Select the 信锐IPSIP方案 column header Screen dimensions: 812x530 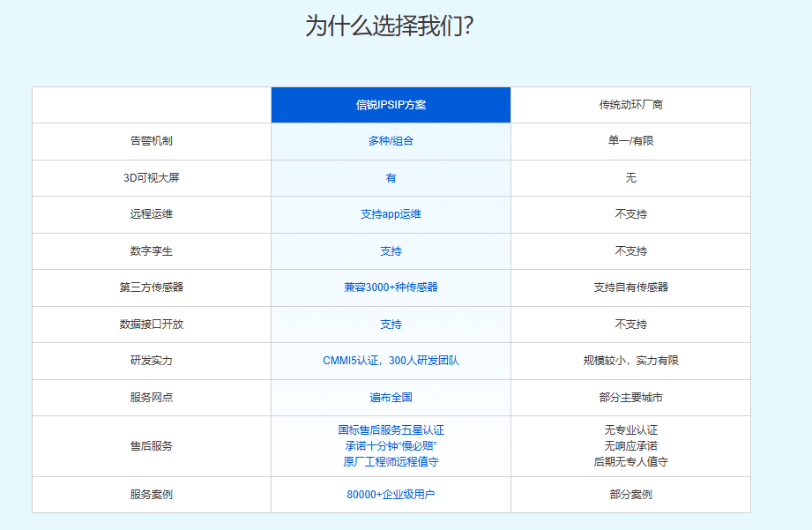pyautogui.click(x=391, y=105)
